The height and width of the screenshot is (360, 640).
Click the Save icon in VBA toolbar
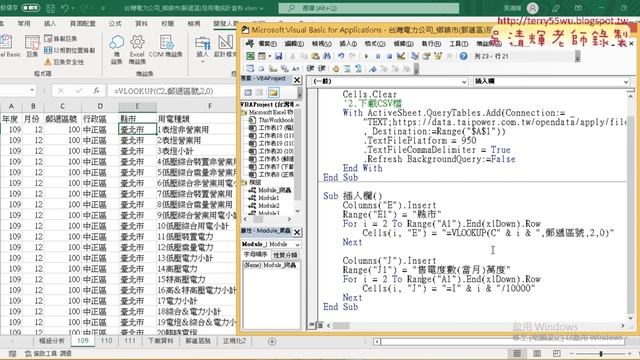click(278, 56)
